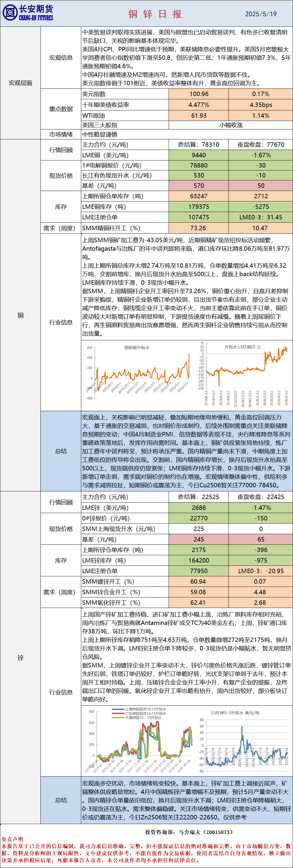
Task: Select the -396 change cell
Action: pyautogui.click(x=261, y=550)
